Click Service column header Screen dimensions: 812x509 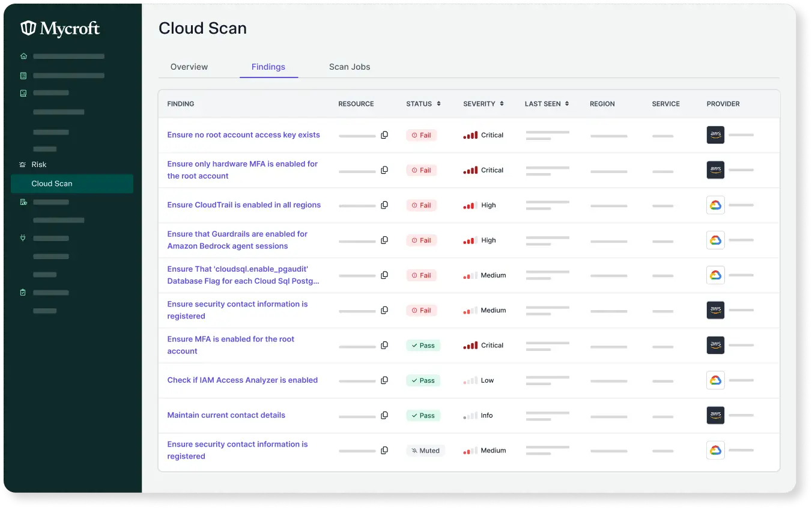(x=666, y=104)
